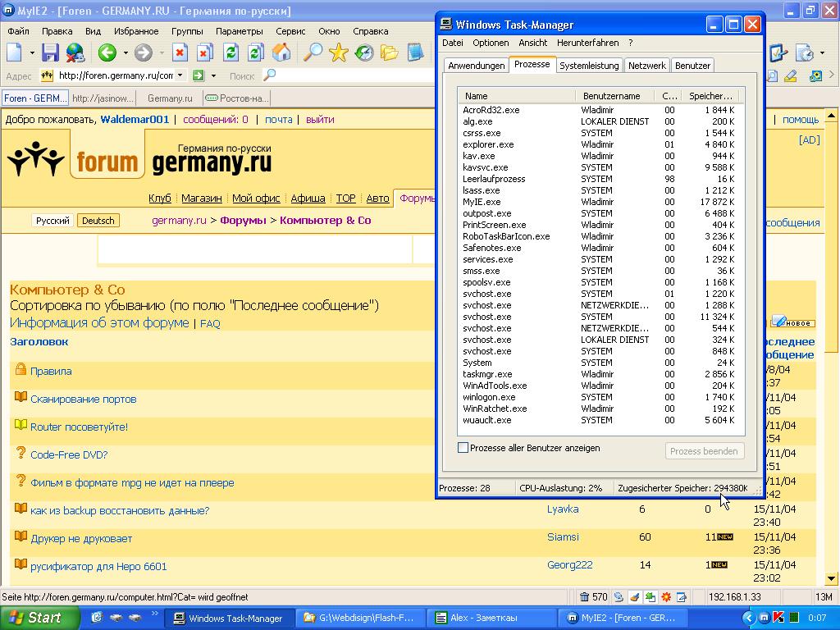
Task: Go back with the green arrow button
Action: 107,52
